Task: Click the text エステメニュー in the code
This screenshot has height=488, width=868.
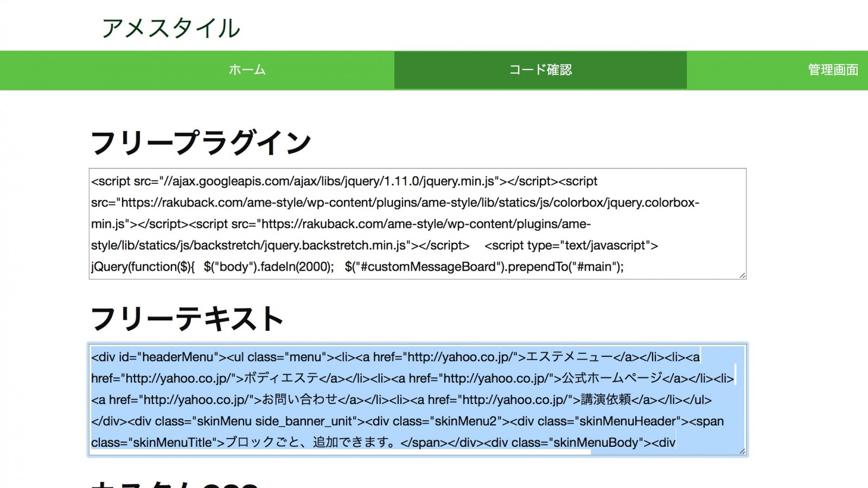Action: (x=570, y=357)
